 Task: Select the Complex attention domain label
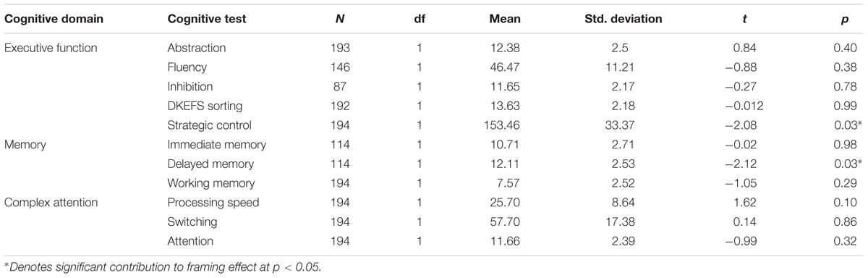[x=50, y=201]
